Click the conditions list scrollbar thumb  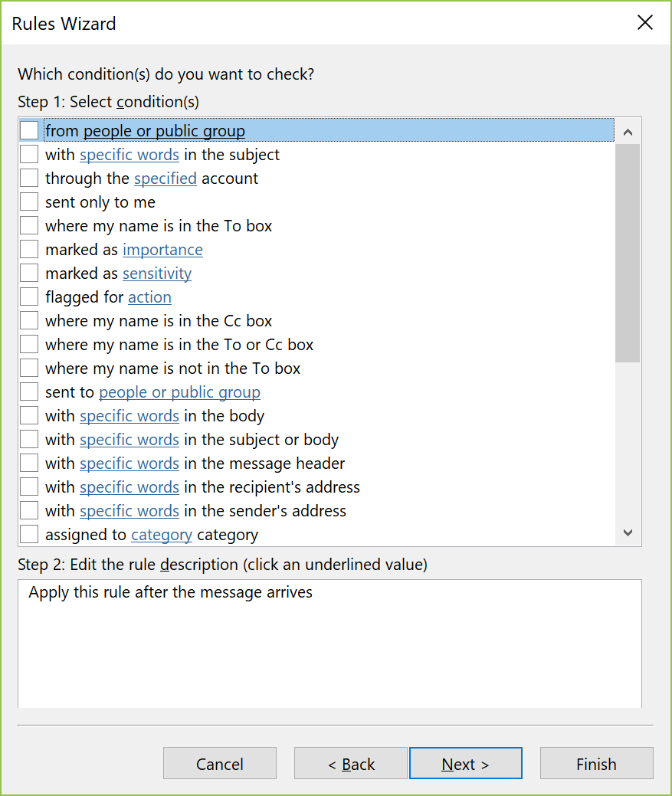pyautogui.click(x=628, y=253)
